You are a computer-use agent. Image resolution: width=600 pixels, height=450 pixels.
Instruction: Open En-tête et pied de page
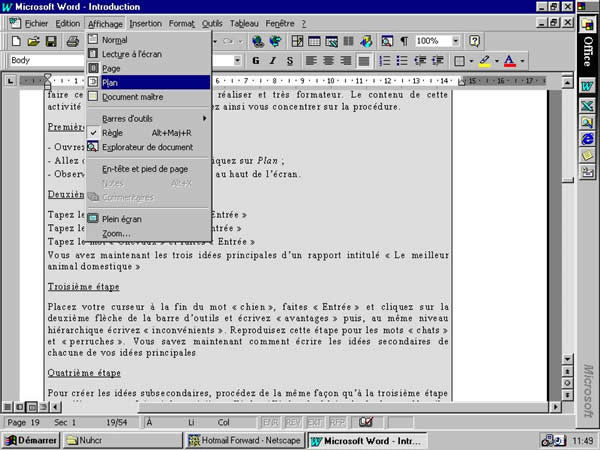(148, 169)
